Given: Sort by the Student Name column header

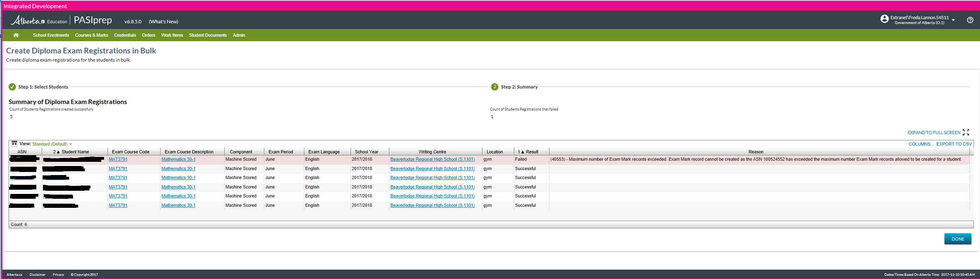Looking at the screenshot, I should (x=75, y=152).
